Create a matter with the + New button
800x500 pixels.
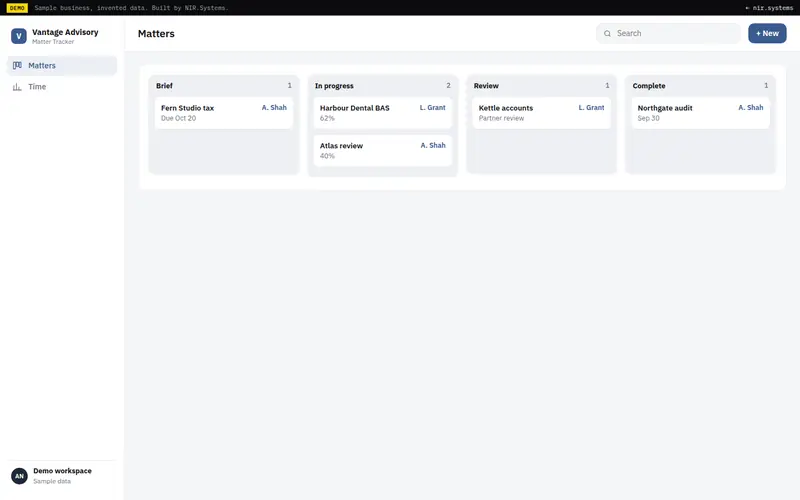click(x=767, y=33)
